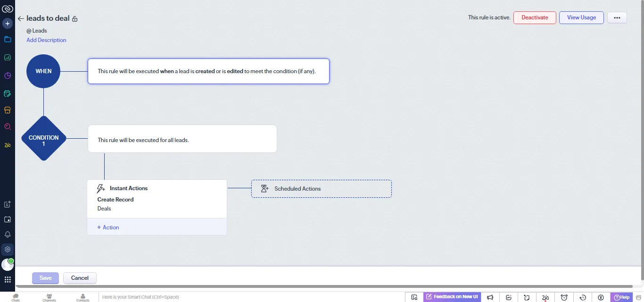Click Feedback on New UI button
Screen dimensions: 644x302
click(452, 297)
